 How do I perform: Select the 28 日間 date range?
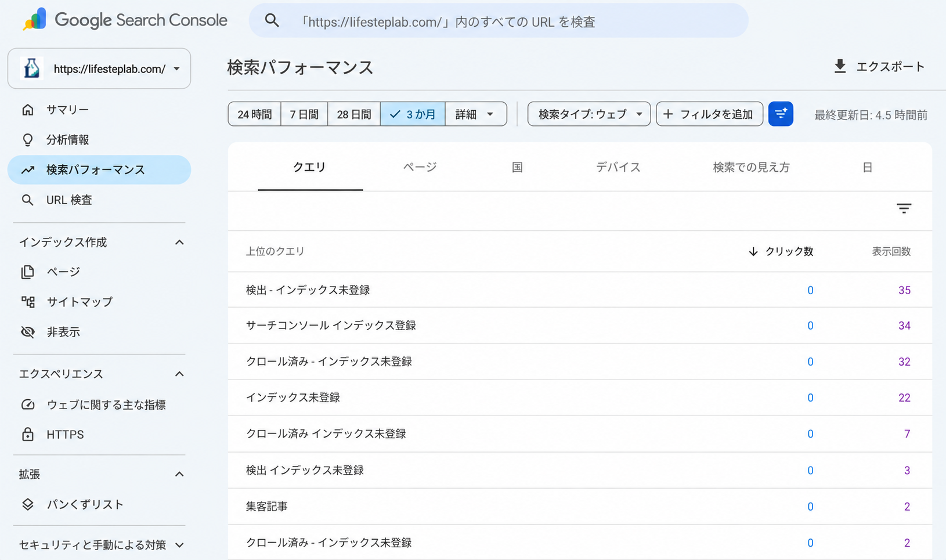(x=354, y=114)
